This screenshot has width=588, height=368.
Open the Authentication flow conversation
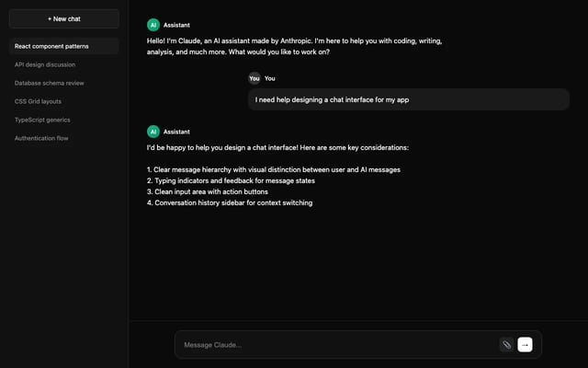coord(64,138)
